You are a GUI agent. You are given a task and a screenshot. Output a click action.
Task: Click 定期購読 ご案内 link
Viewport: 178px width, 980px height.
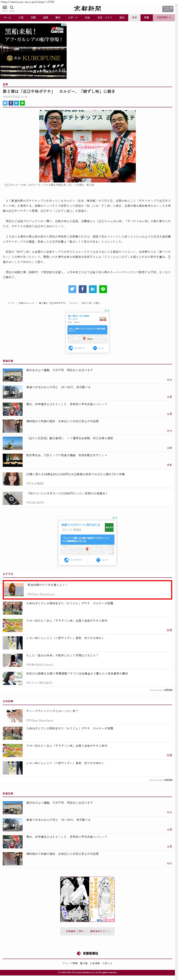[75, 931]
